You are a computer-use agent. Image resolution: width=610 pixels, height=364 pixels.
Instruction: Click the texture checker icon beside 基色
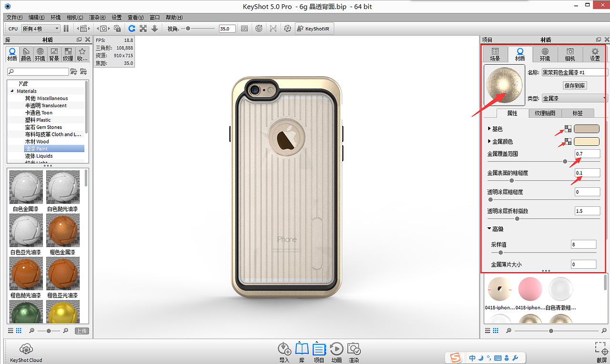coord(568,129)
